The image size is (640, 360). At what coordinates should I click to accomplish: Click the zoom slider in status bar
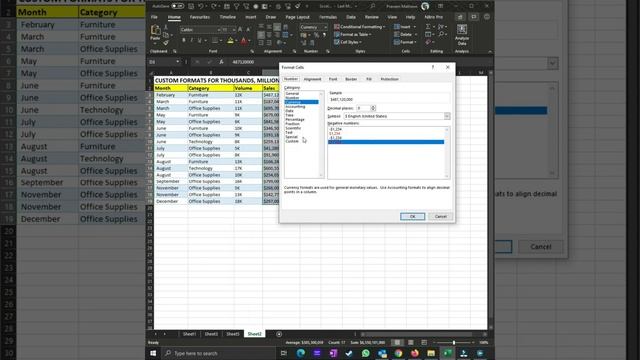[453, 342]
